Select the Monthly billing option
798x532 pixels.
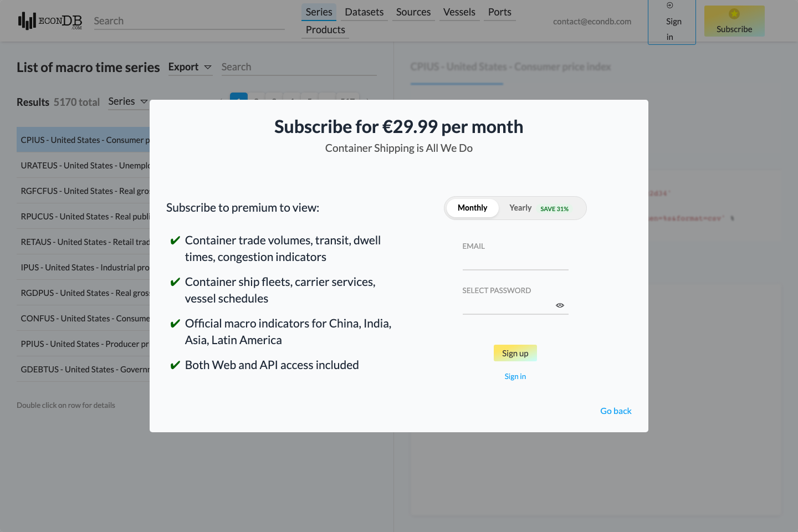click(x=472, y=208)
